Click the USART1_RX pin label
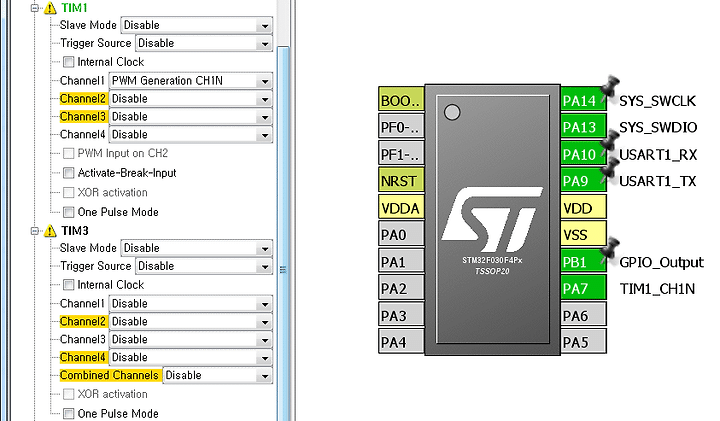This screenshot has height=421, width=720. 658,155
